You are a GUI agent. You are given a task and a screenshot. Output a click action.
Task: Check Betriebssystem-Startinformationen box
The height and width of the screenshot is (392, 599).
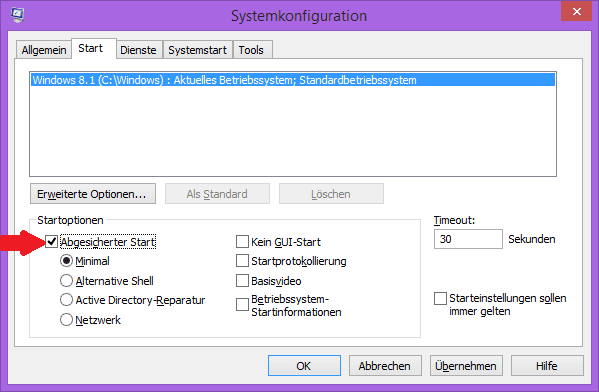(242, 305)
